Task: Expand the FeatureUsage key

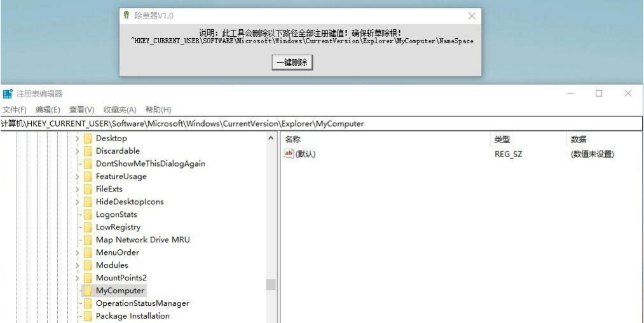Action: click(x=77, y=177)
